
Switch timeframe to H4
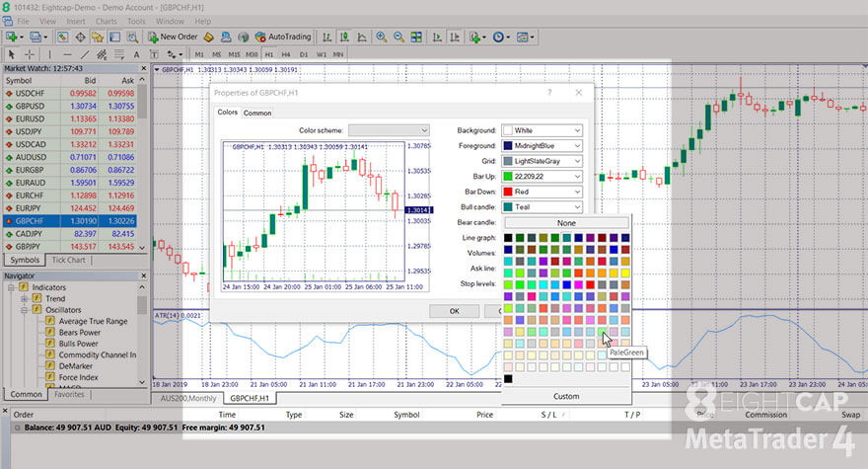point(286,54)
